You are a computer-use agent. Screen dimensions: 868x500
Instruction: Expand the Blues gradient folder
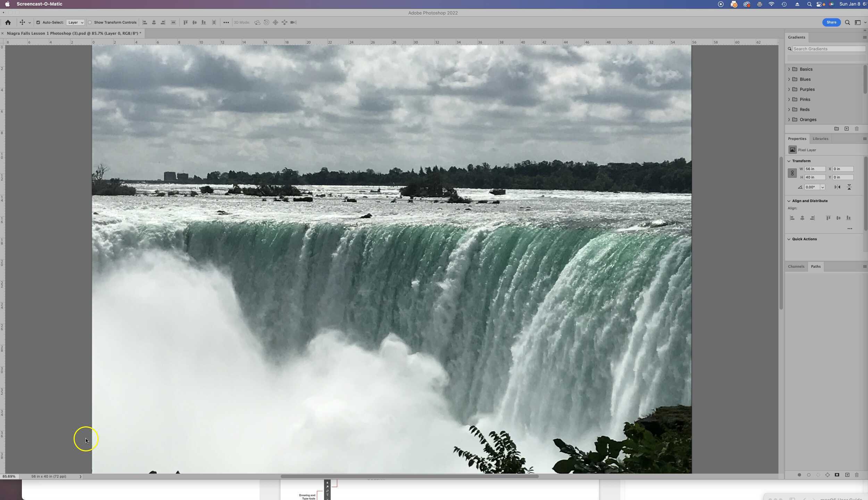pos(790,79)
